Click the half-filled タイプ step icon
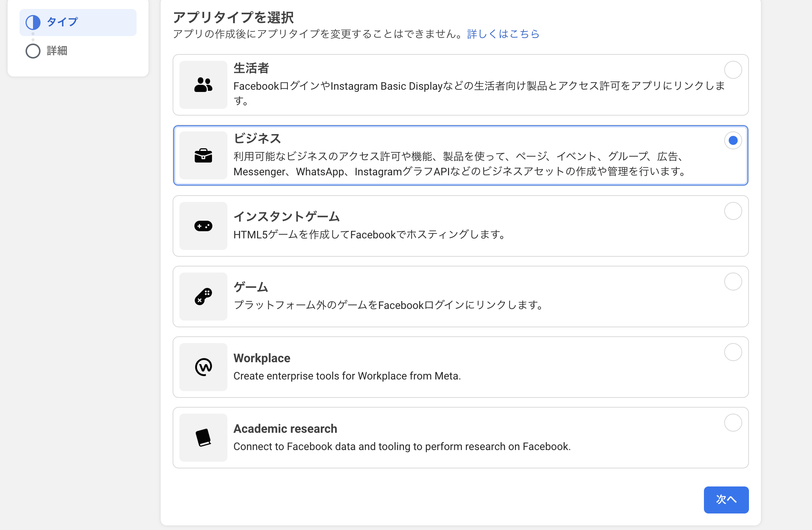The width and height of the screenshot is (812, 530). coord(33,22)
